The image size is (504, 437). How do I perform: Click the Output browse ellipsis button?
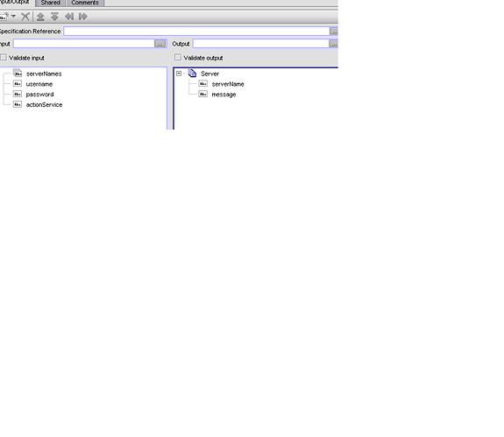click(x=334, y=44)
